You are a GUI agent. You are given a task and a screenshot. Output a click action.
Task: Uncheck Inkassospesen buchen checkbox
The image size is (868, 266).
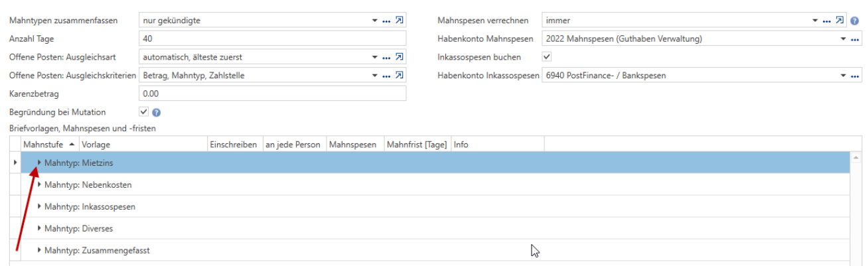[547, 57]
